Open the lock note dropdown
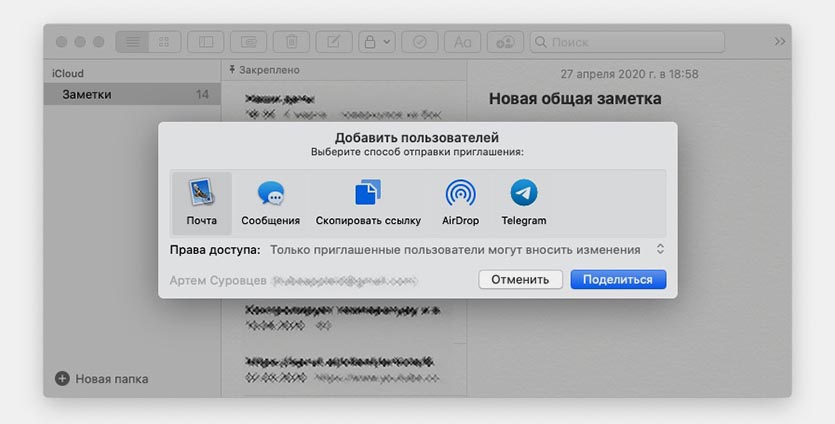Image resolution: width=835 pixels, height=424 pixels. click(377, 42)
